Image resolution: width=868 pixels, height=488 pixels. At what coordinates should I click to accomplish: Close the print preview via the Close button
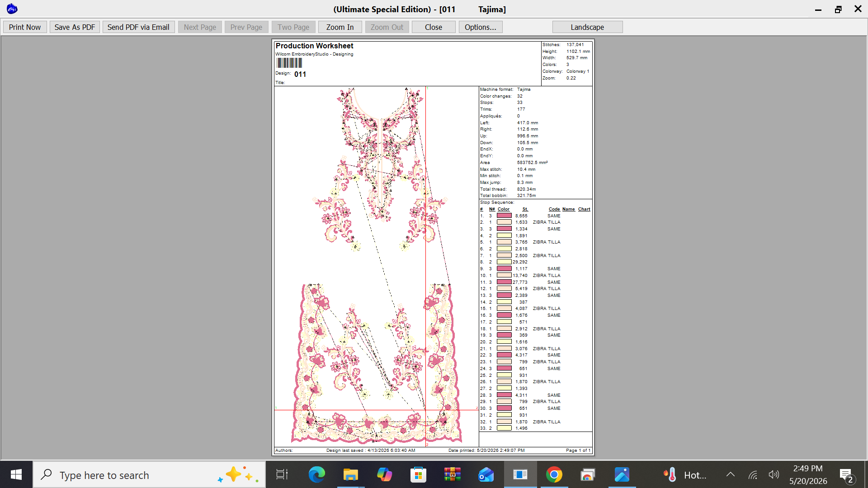(434, 27)
